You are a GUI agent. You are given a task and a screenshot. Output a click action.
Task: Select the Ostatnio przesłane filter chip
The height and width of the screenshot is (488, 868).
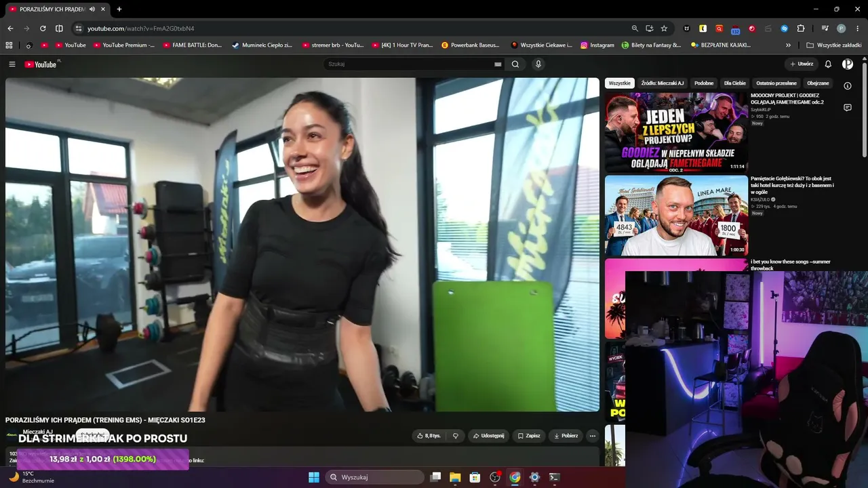[776, 83]
